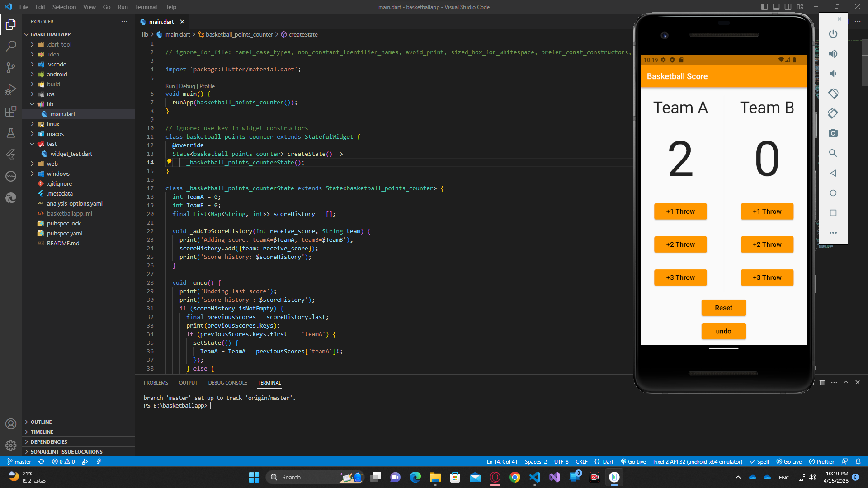Select the Run and Debug icon

(x=11, y=89)
